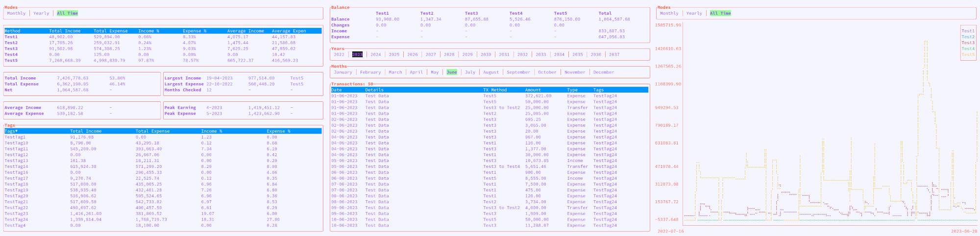Pick year 2026 in Years
This screenshot has width=980, height=236.
click(x=413, y=54)
